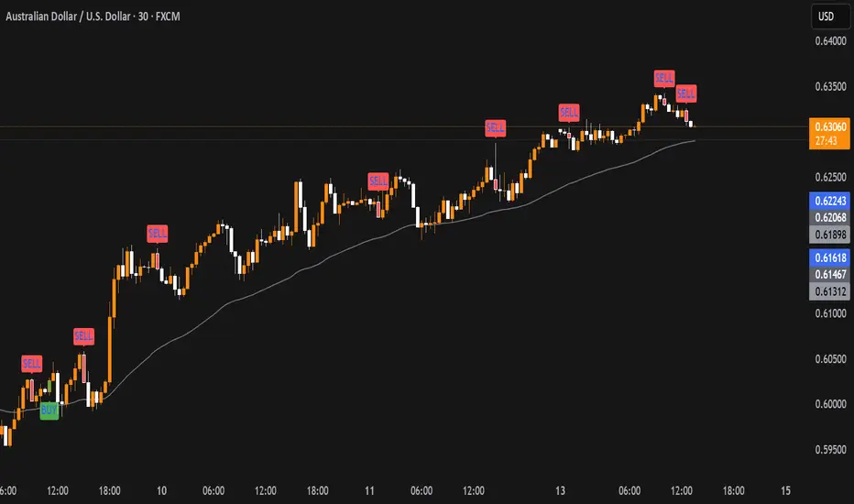Click the "10" date on the time axis

[163, 488]
